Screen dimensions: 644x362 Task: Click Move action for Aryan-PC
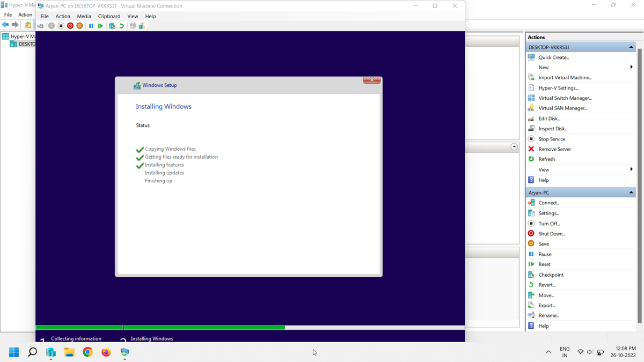546,295
